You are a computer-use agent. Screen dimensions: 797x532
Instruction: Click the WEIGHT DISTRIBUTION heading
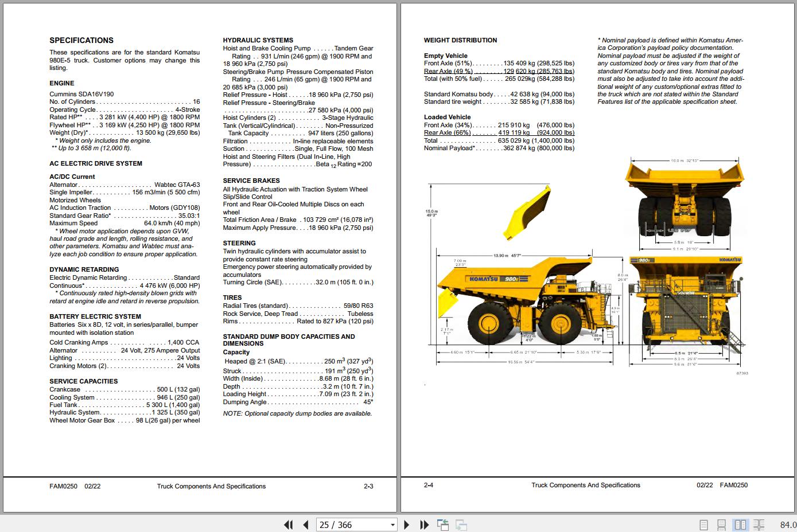[x=461, y=40]
